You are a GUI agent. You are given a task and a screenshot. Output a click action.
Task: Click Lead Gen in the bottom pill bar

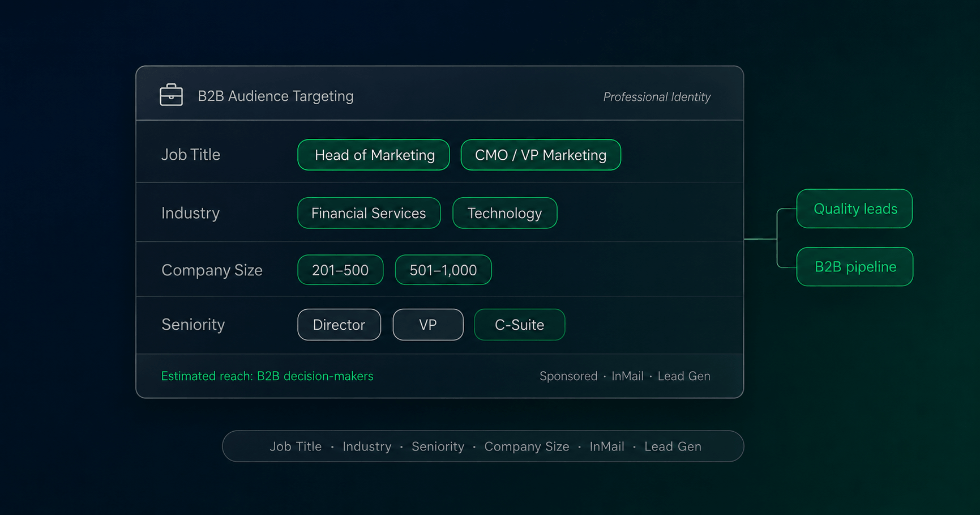673,446
